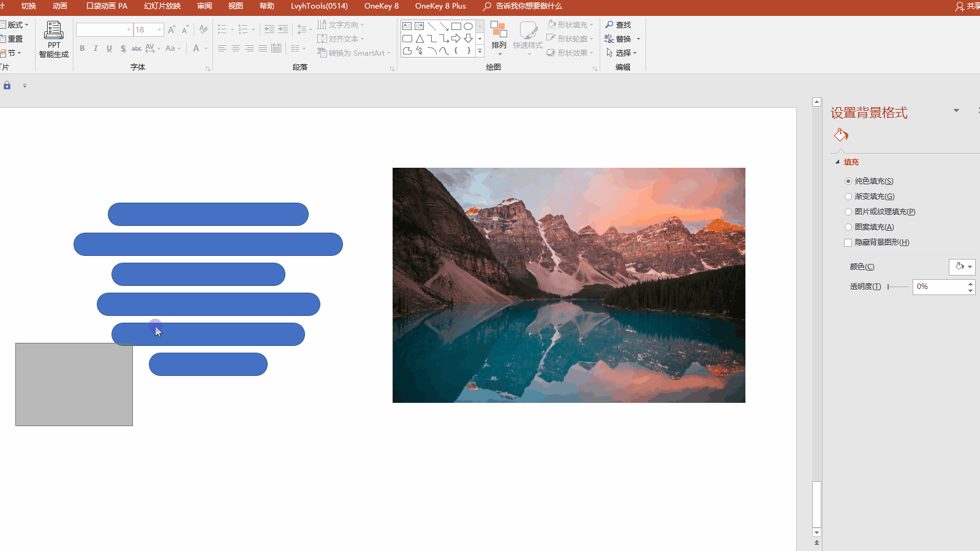The width and height of the screenshot is (980, 551).
Task: Open the font name dropdown
Action: (x=129, y=29)
